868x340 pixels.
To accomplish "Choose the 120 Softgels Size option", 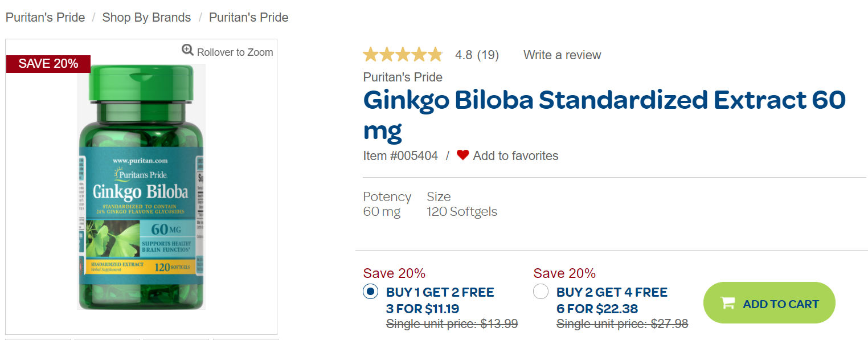I will [462, 212].
